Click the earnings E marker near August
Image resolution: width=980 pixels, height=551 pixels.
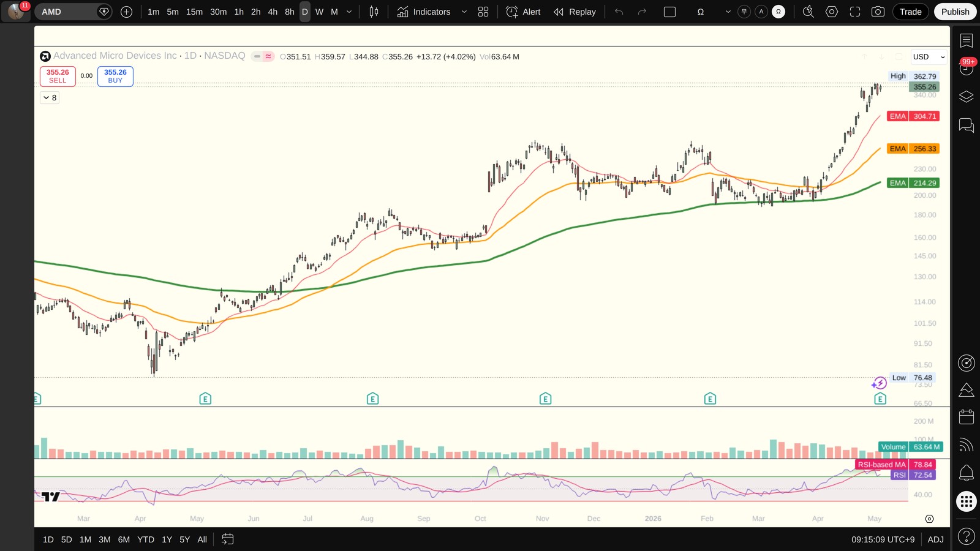pyautogui.click(x=372, y=399)
